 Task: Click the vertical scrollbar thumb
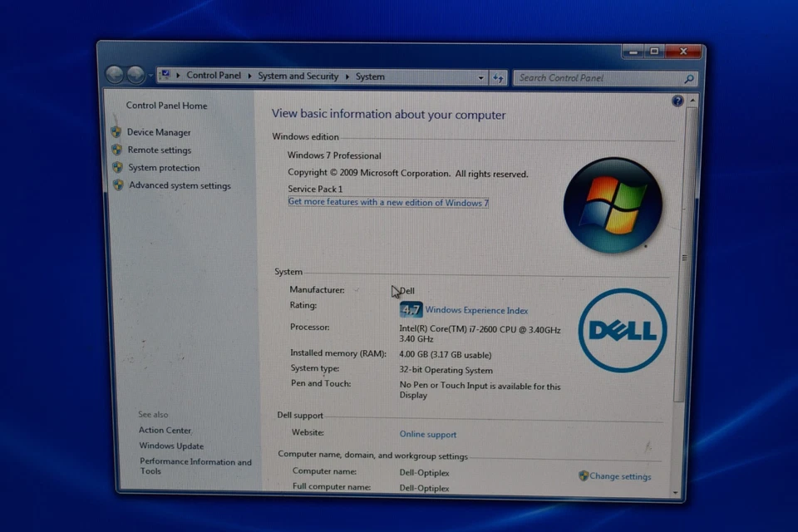tap(686, 254)
